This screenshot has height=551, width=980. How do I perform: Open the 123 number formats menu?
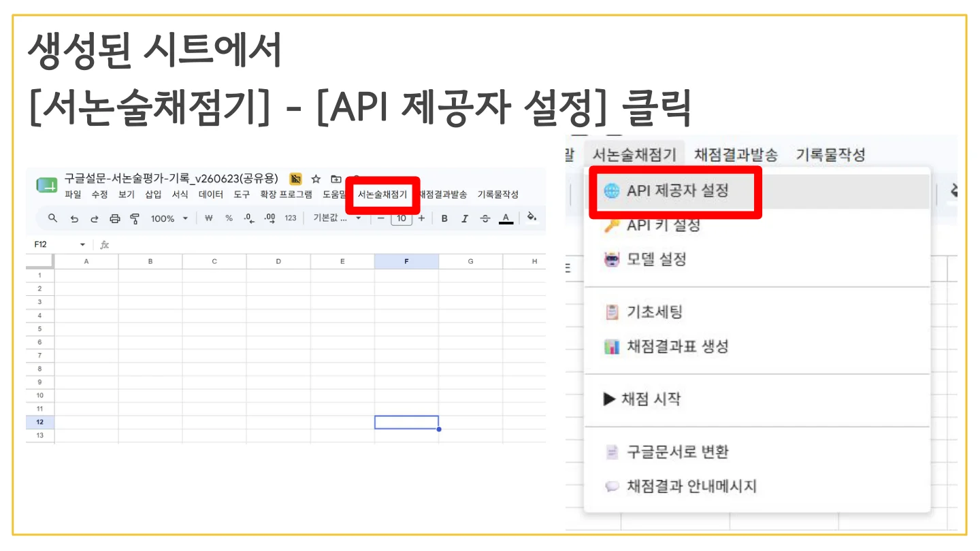(x=291, y=218)
